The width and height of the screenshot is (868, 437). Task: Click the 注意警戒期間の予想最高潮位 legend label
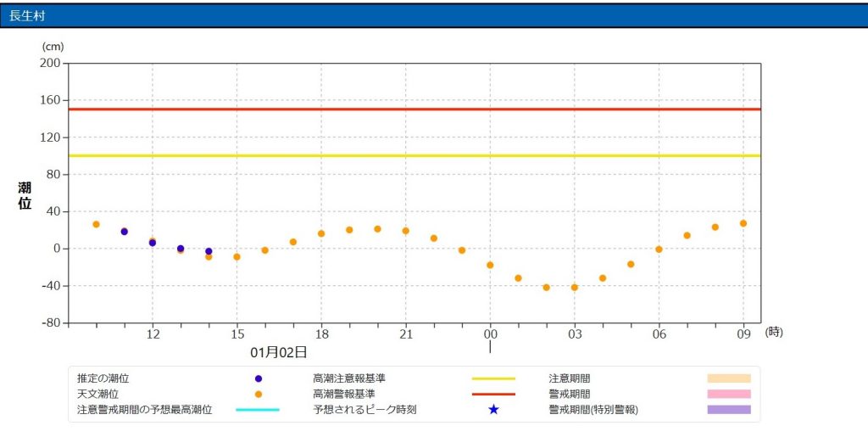pyautogui.click(x=144, y=410)
